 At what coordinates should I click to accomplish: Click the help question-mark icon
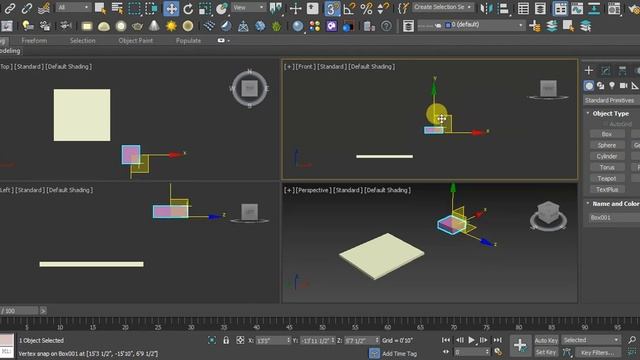[386, 26]
